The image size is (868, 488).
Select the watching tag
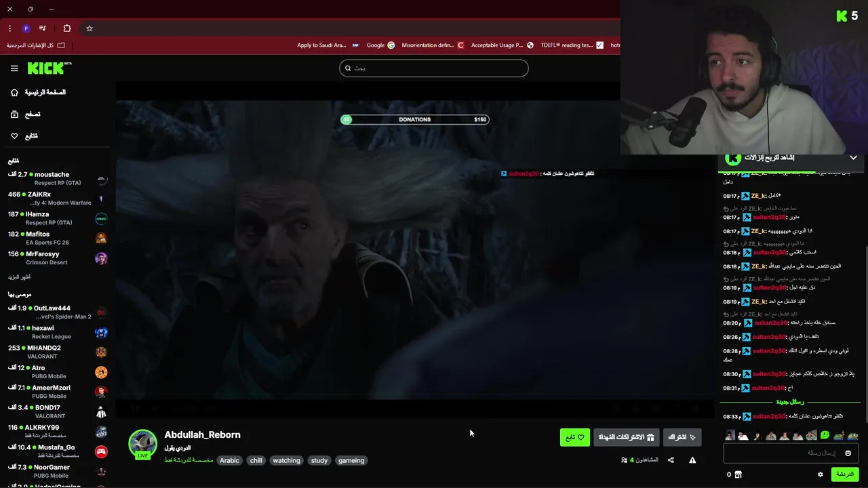[286, 460]
